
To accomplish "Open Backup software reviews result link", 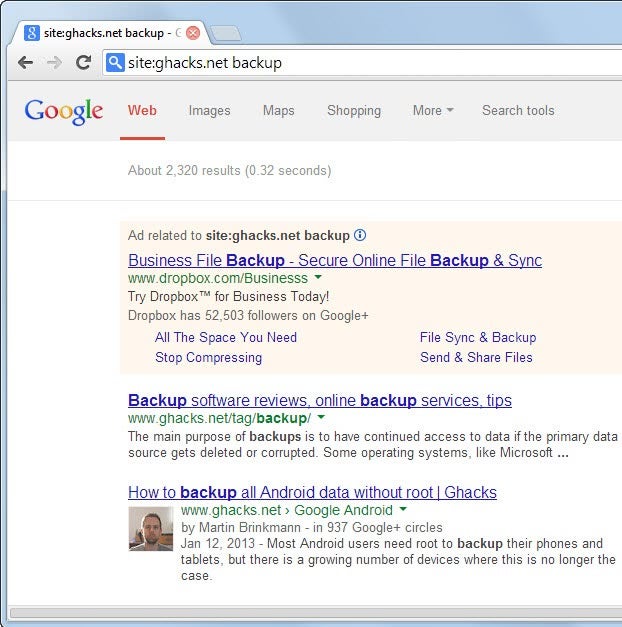I will [x=320, y=400].
